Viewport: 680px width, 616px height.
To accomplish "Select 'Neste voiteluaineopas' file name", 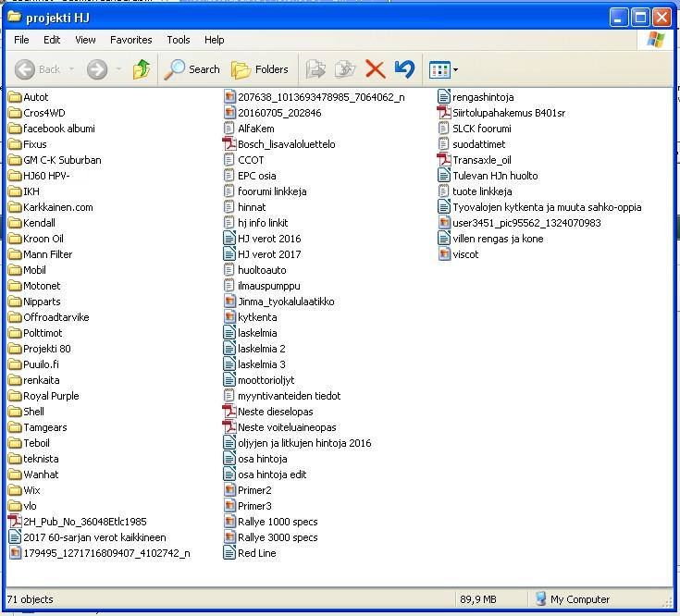I will [x=287, y=427].
